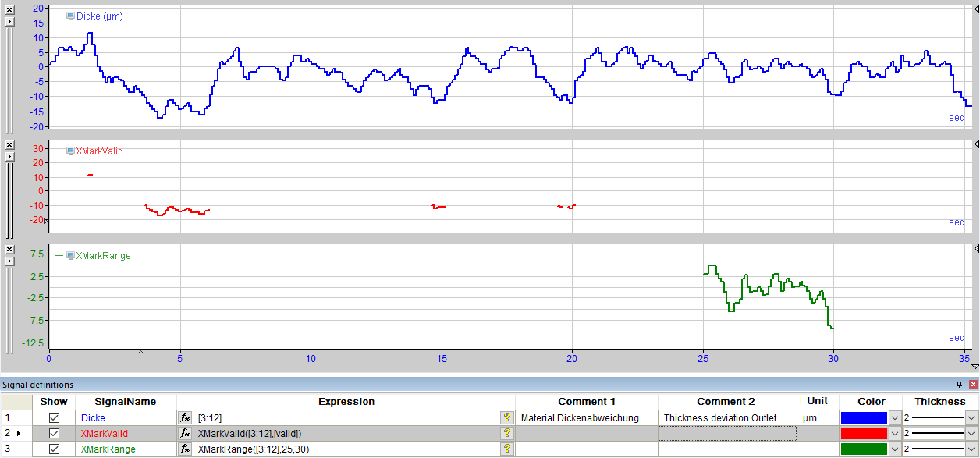Close the Signal definitions panel
The image size is (980, 458).
click(x=973, y=385)
